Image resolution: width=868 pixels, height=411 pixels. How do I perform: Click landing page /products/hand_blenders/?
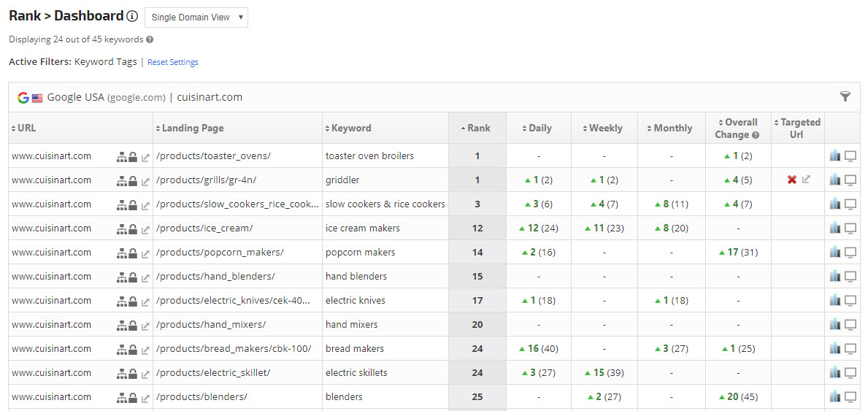(215, 277)
